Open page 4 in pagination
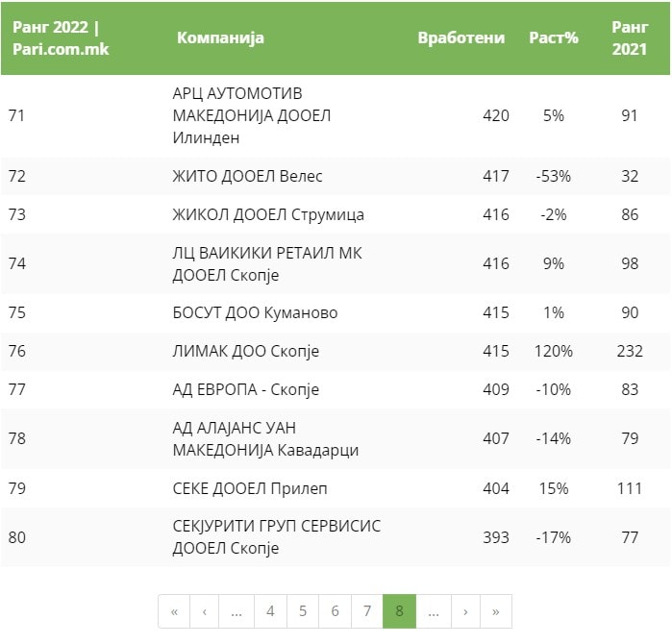672x644 pixels. pos(270,611)
